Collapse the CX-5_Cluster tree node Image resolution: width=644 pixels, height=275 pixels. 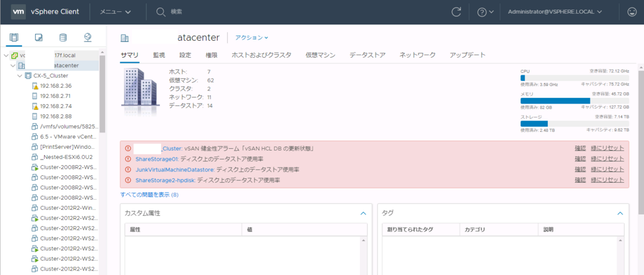(x=19, y=76)
